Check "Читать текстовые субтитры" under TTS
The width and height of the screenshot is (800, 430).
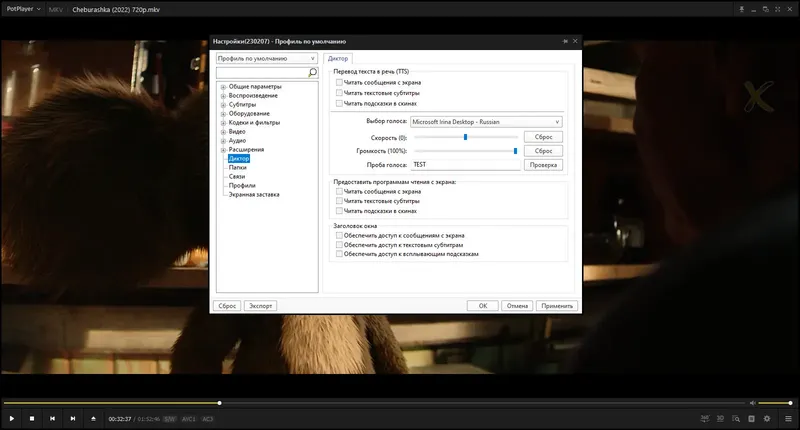click(340, 92)
